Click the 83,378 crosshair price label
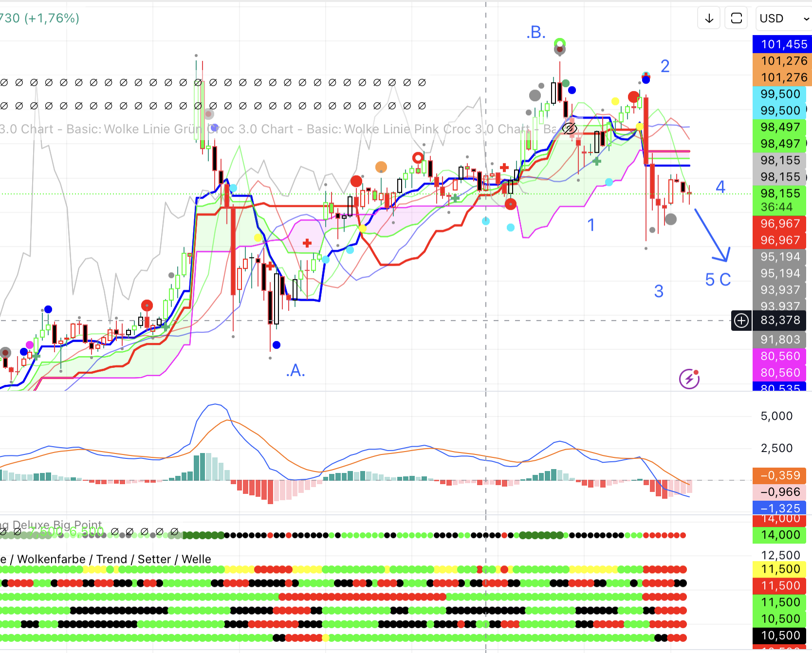 pyautogui.click(x=780, y=321)
